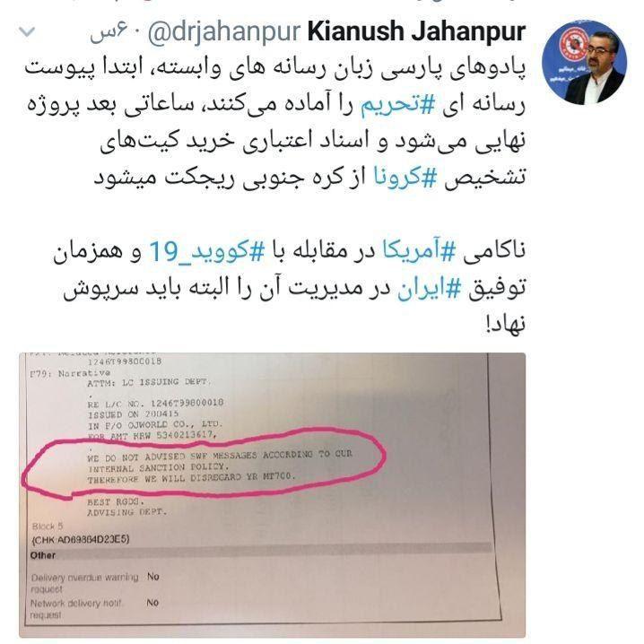
Task: Click 'ATTN: LC ISSUING DEPT' line in photo
Action: click(149, 382)
